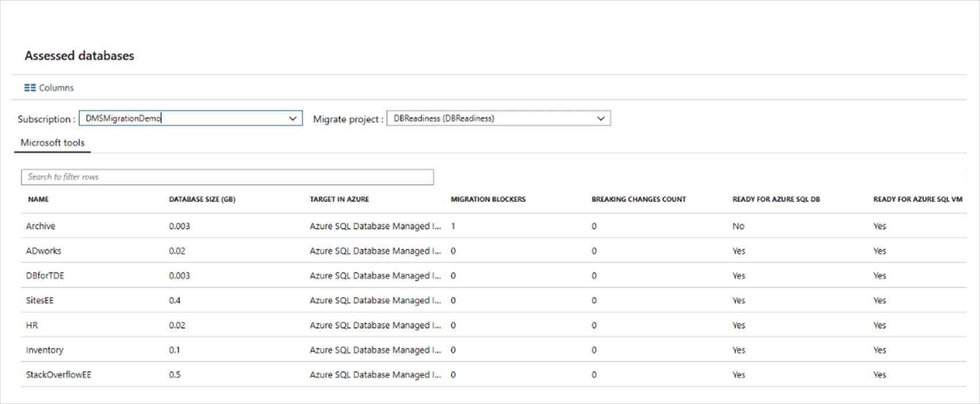Select the StackOverflowEE database name
Viewport: 980px width, 404px height.
coord(58,375)
